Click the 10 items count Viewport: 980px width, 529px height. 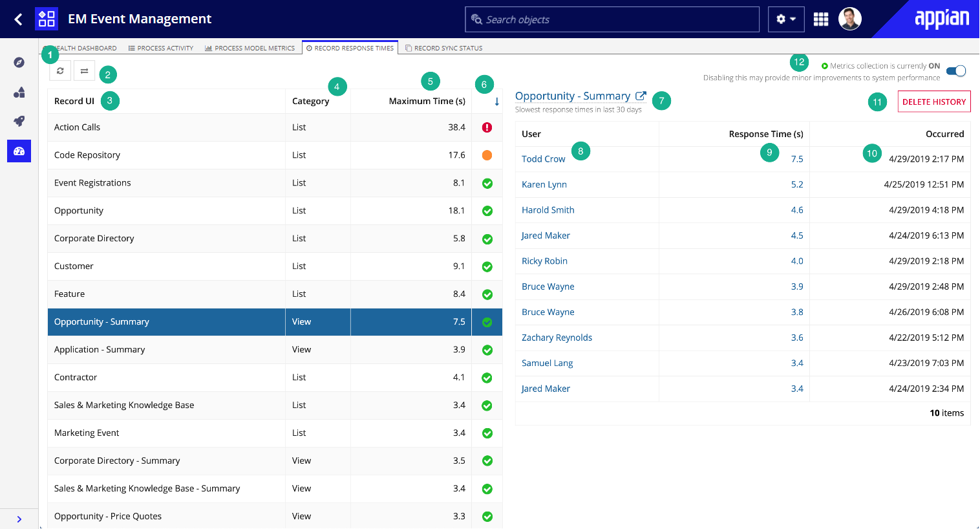coord(946,413)
